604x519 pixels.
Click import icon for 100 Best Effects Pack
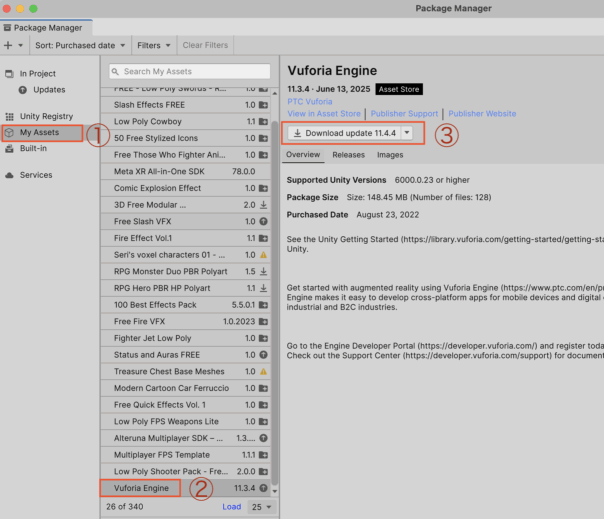point(263,305)
